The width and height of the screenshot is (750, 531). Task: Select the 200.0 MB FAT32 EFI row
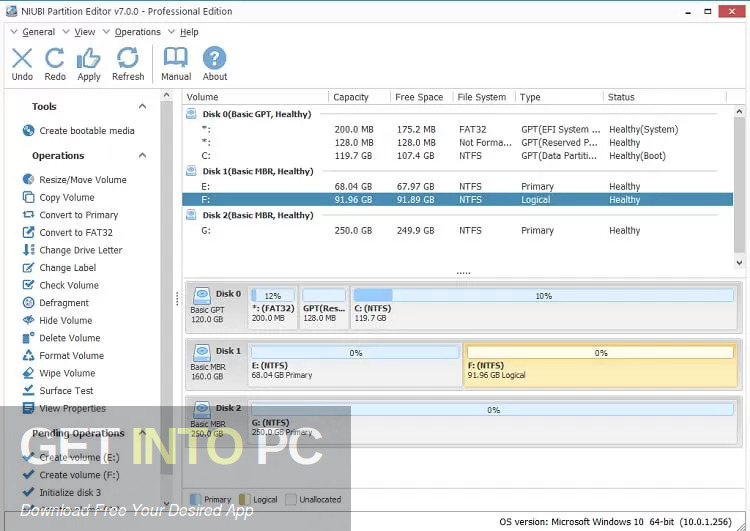coord(457,130)
